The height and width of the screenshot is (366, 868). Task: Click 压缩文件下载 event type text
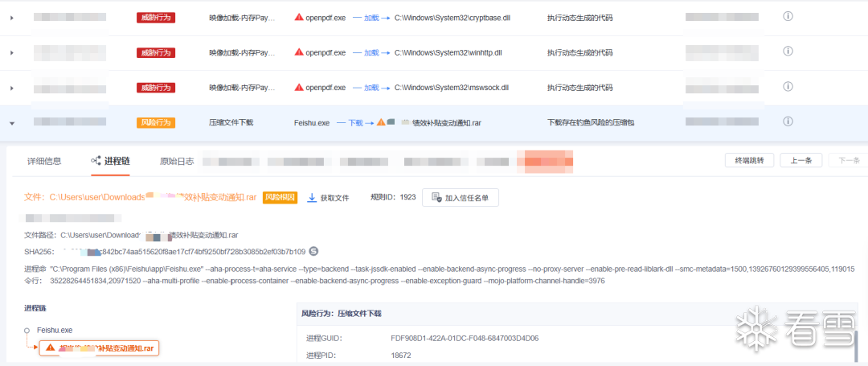(231, 122)
